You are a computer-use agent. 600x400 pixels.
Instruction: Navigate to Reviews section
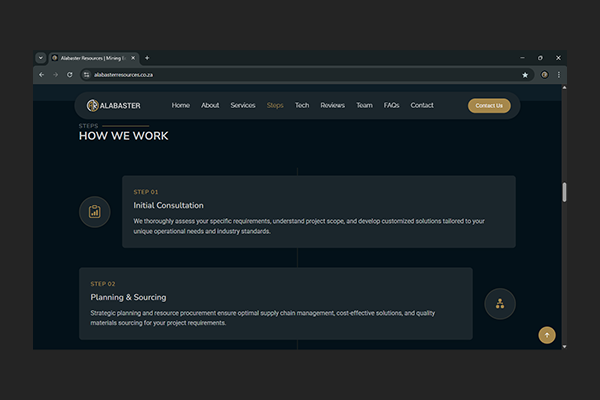click(333, 105)
